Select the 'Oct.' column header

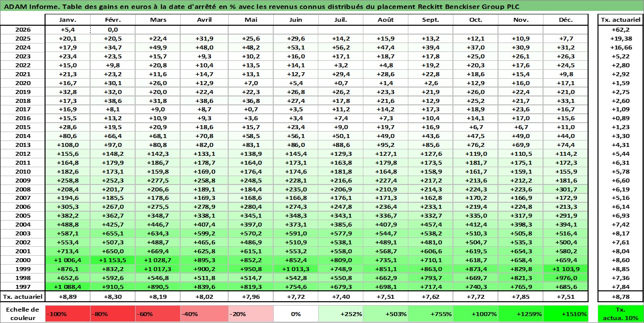tap(475, 20)
